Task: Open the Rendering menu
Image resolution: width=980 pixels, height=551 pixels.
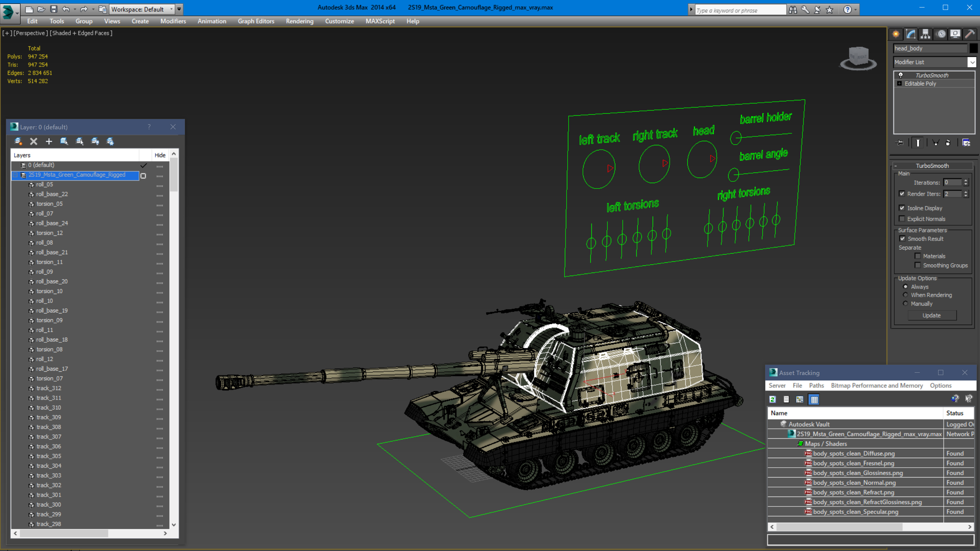Action: click(x=299, y=21)
